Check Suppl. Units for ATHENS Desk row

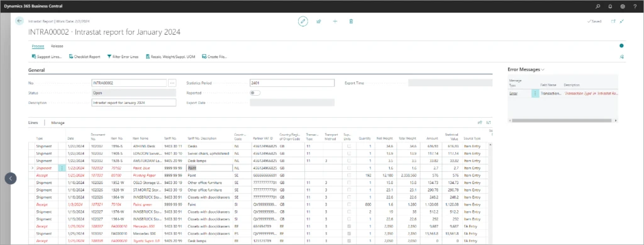click(348, 146)
